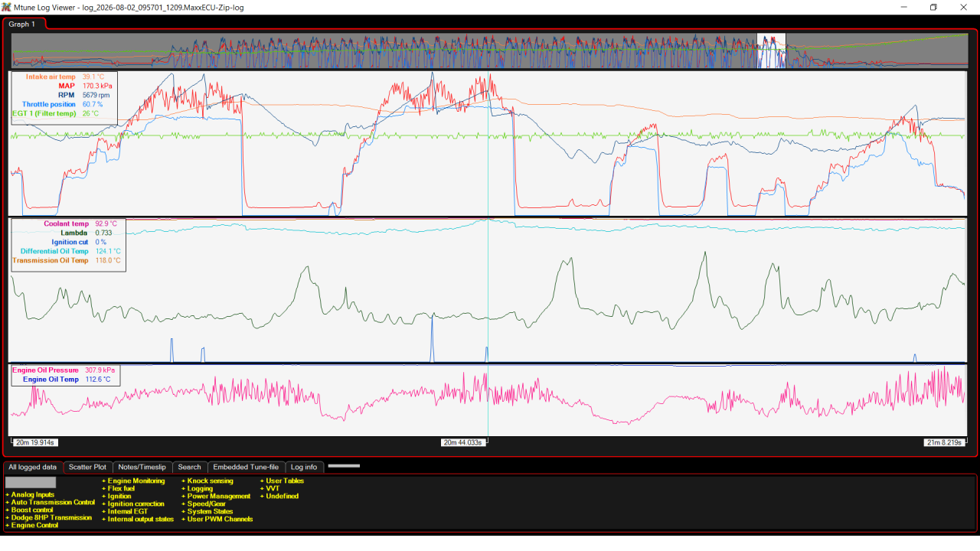
Task: Restore down the Mtune Log Viewer window
Action: 933,7
